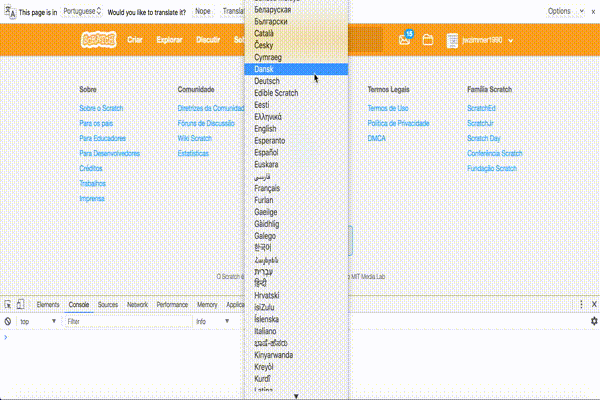Choose Íslenska in the list

pos(296,319)
